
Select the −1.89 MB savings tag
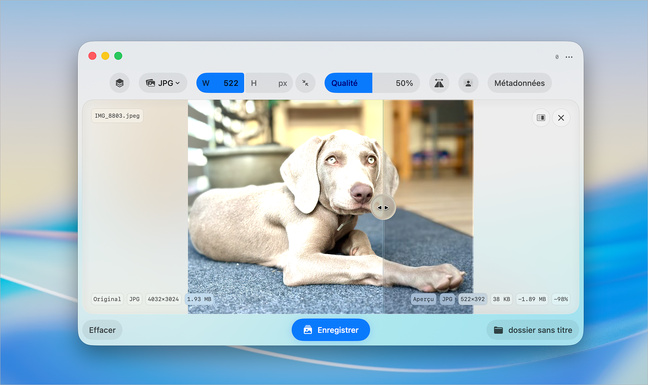[532, 299]
